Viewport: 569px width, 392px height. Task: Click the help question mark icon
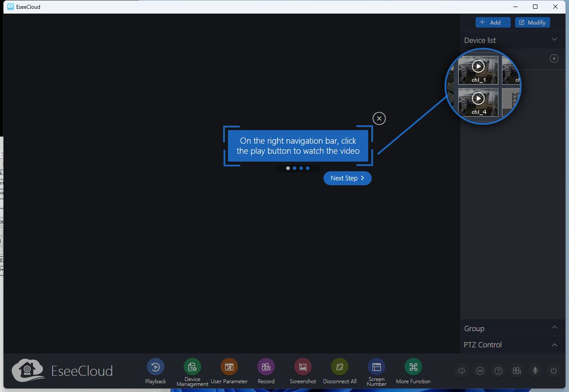(x=498, y=371)
